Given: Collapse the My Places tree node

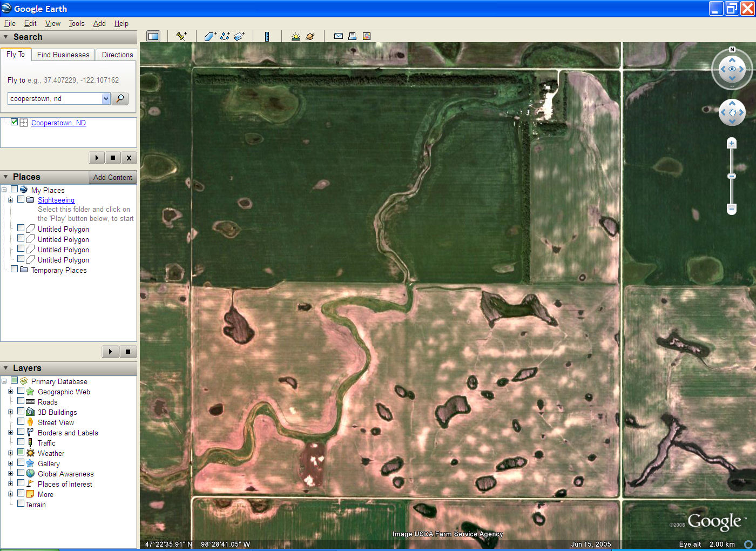Looking at the screenshot, I should [4, 190].
